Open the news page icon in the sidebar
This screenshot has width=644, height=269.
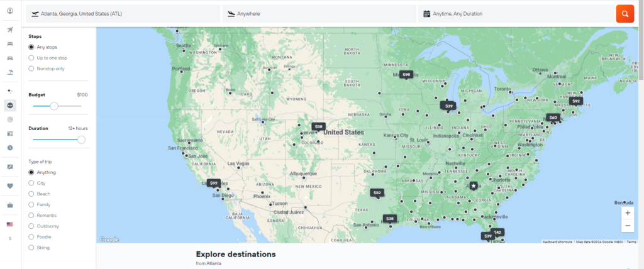click(10, 133)
